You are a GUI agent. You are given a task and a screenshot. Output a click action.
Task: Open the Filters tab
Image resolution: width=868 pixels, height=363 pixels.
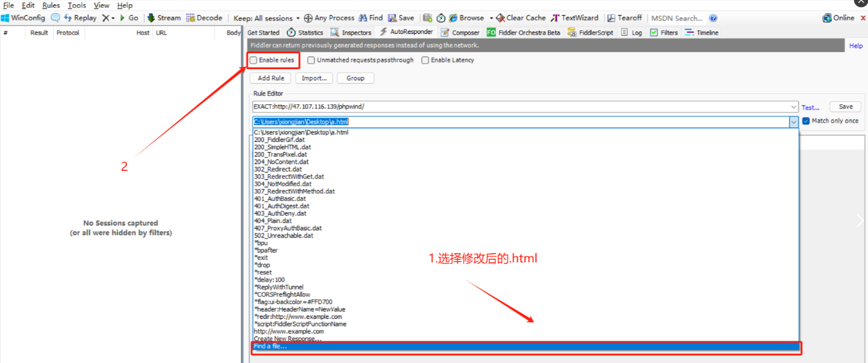664,33
